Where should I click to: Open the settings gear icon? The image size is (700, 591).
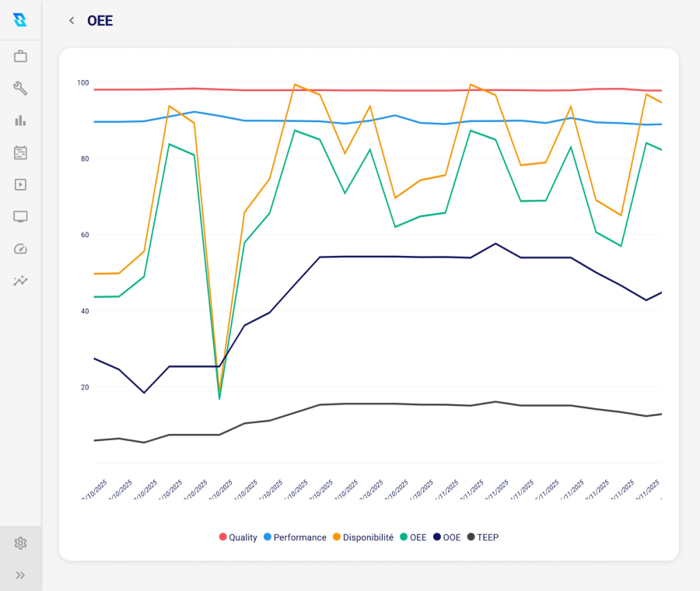click(x=20, y=543)
